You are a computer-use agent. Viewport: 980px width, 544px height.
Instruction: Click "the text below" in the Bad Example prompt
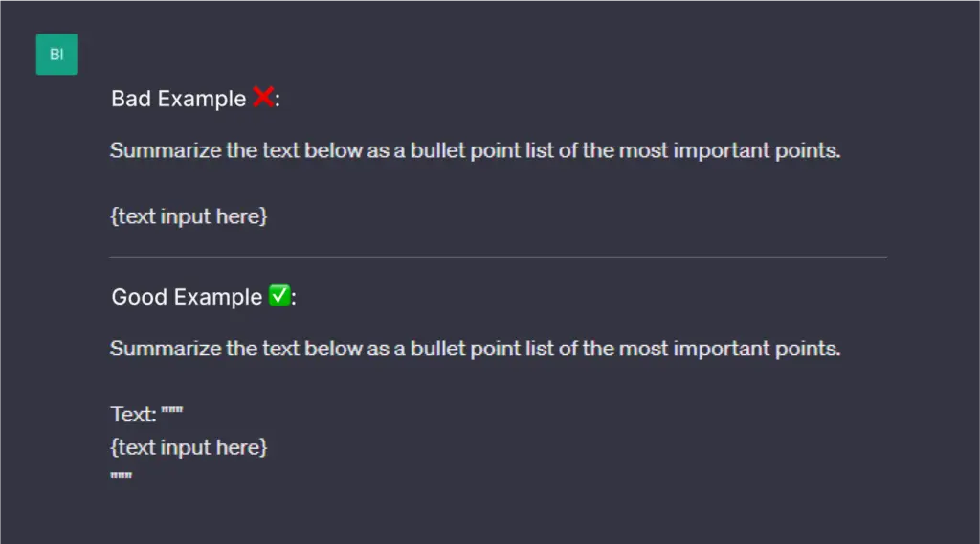point(293,150)
